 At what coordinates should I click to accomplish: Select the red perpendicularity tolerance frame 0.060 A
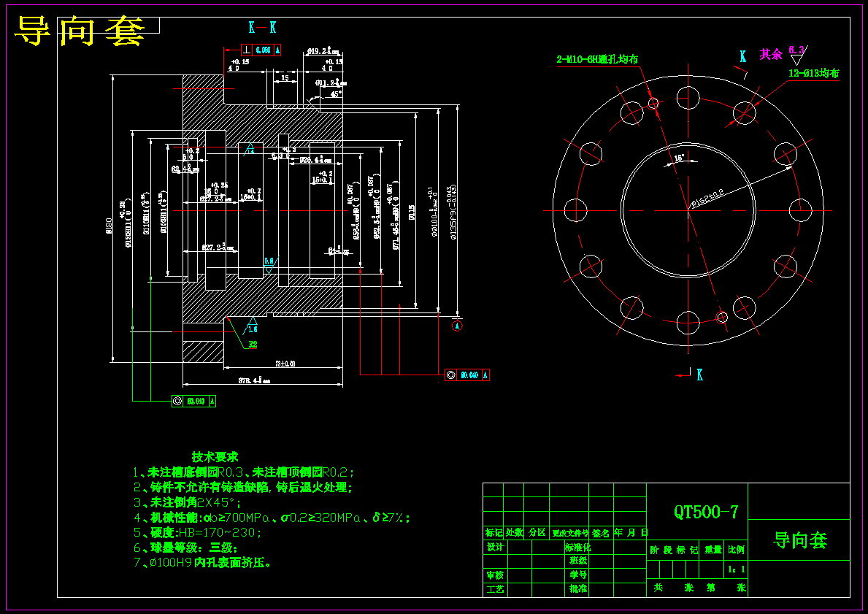(261, 50)
